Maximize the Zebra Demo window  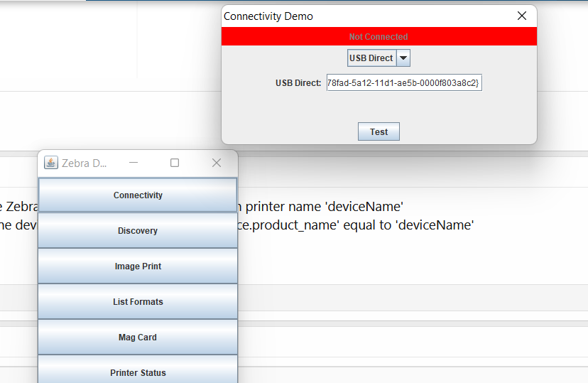click(x=175, y=163)
